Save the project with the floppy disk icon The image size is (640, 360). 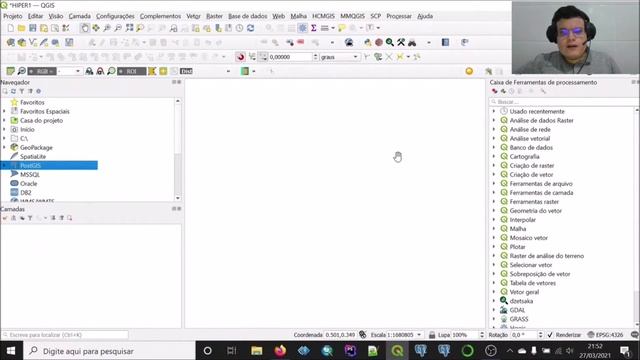pos(32,28)
